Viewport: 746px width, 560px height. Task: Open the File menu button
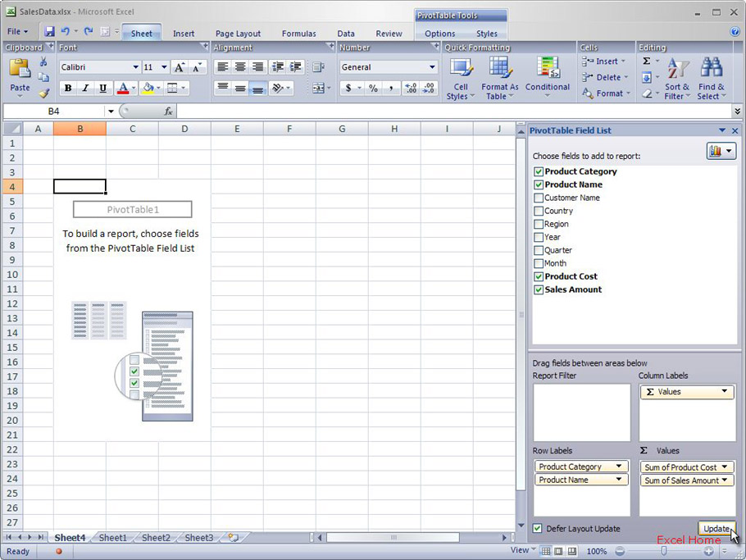point(17,32)
